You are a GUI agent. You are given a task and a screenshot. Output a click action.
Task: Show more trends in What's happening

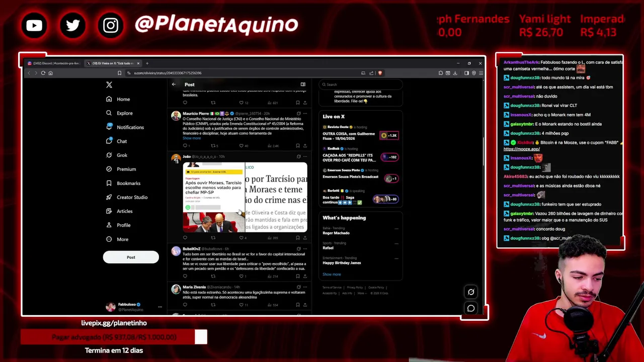(x=332, y=275)
